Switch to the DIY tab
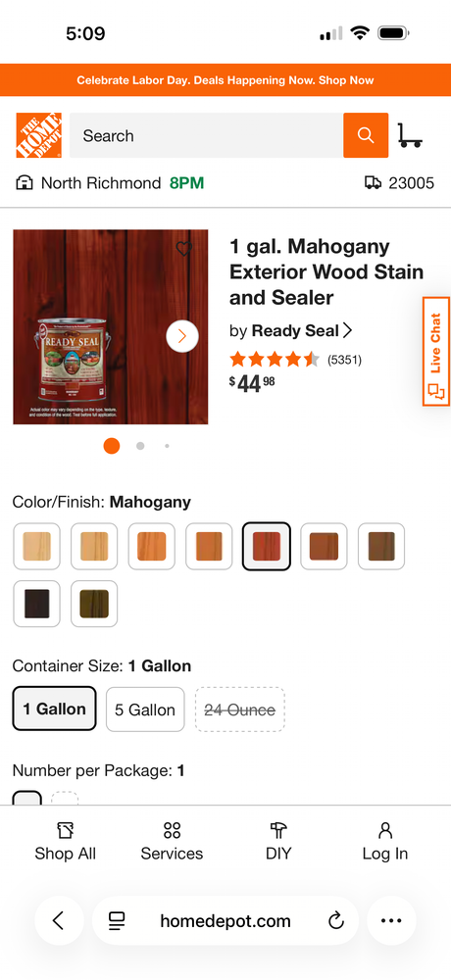Viewport: 451px width, 980px height. [x=278, y=841]
